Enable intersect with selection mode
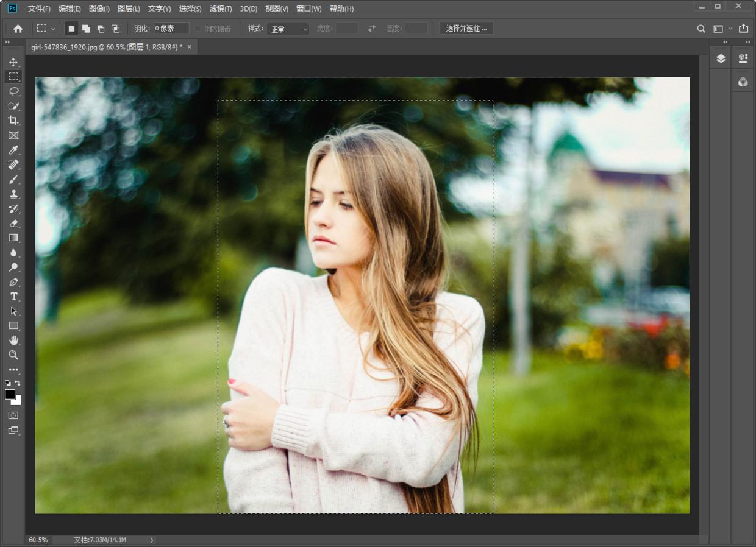This screenshot has width=756, height=547. click(115, 29)
